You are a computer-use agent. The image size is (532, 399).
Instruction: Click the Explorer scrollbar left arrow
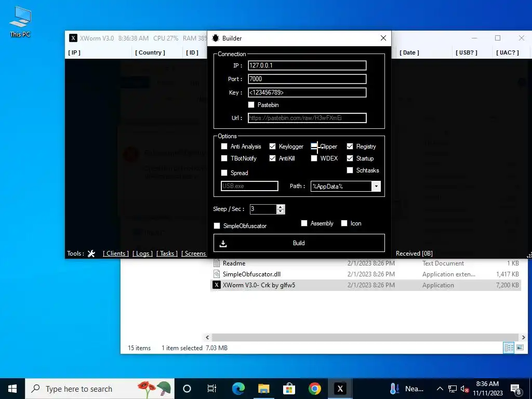click(x=208, y=337)
